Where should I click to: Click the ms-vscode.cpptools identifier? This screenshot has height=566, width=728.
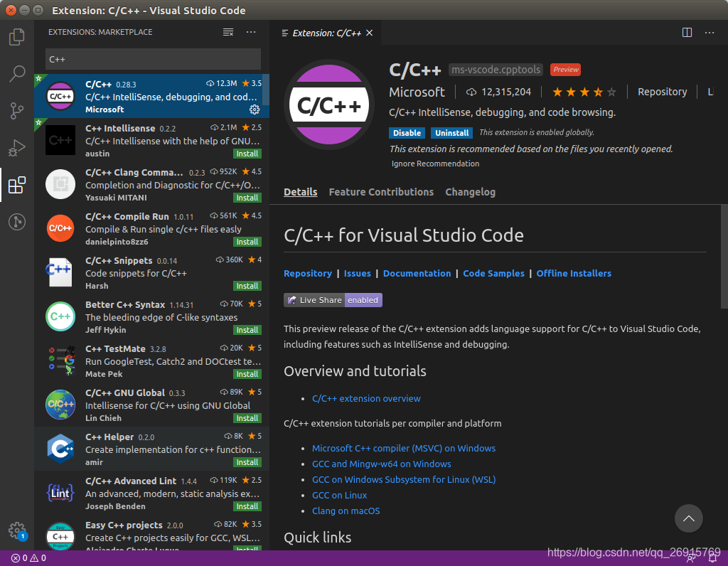[496, 70]
